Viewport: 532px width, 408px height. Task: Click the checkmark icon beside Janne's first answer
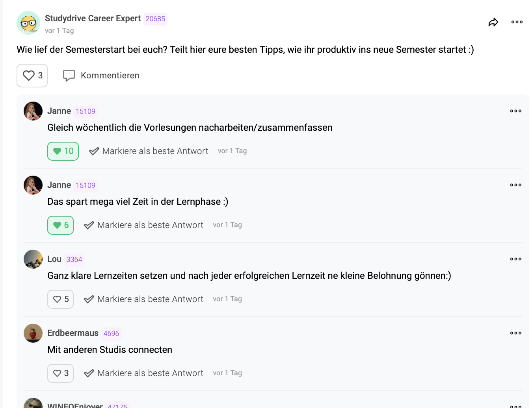94,151
